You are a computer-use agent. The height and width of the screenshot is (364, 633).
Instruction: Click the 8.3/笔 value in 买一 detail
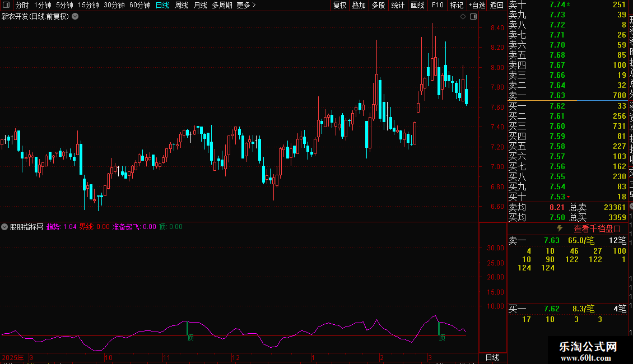tap(583, 309)
